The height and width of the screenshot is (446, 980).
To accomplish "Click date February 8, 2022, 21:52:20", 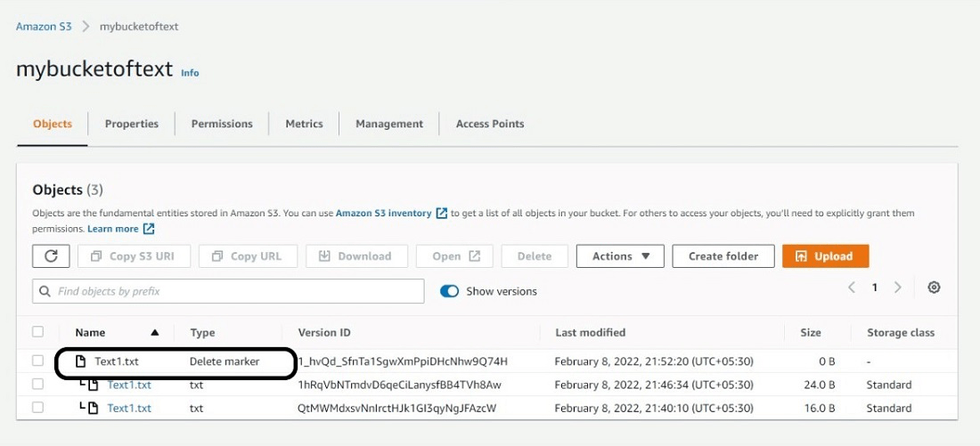I will click(655, 361).
